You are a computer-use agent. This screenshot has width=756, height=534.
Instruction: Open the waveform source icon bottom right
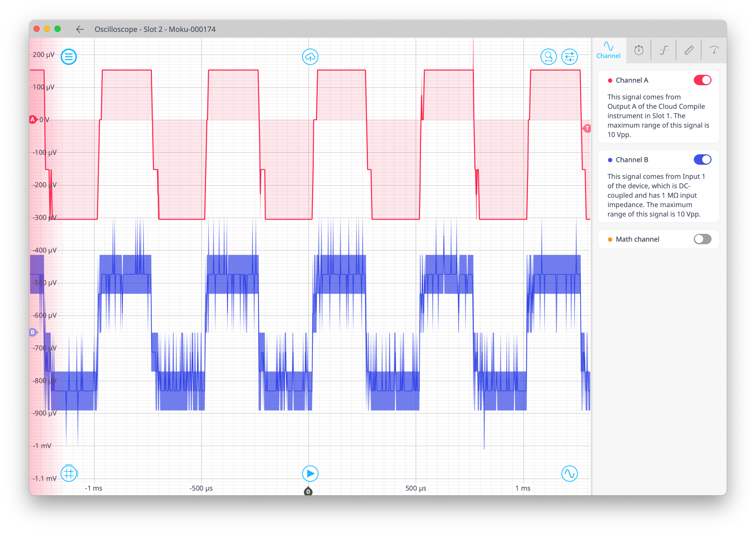pyautogui.click(x=570, y=473)
